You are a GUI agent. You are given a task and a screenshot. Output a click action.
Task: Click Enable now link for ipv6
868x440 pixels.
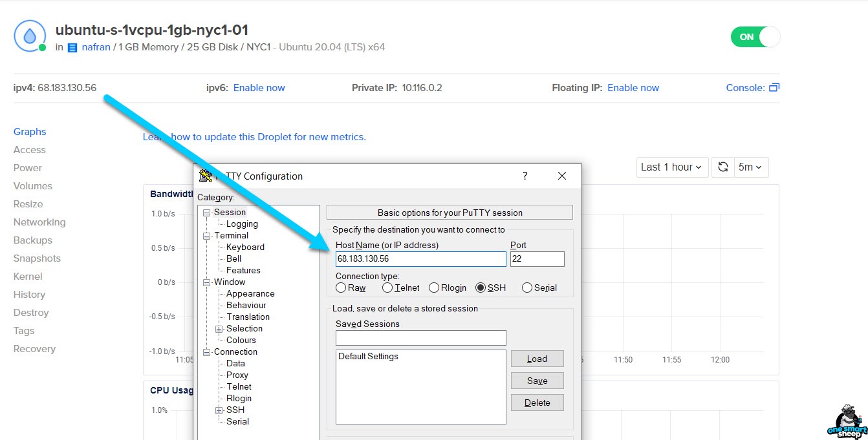[259, 88]
